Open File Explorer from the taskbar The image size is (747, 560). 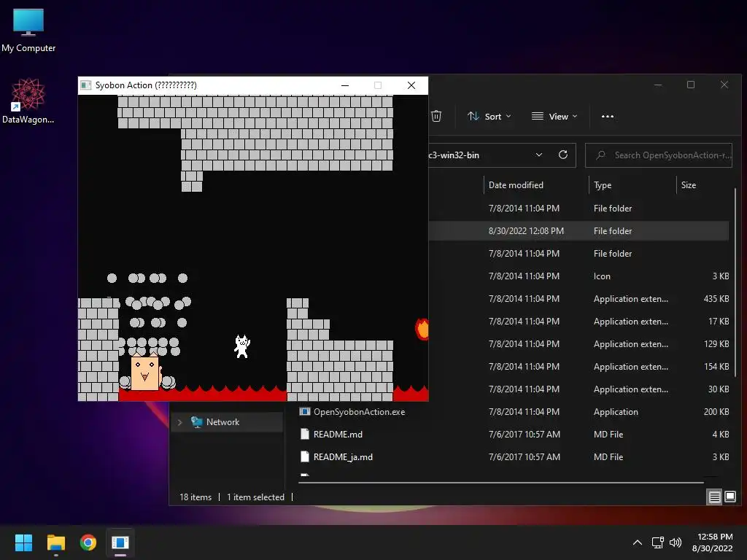55,542
